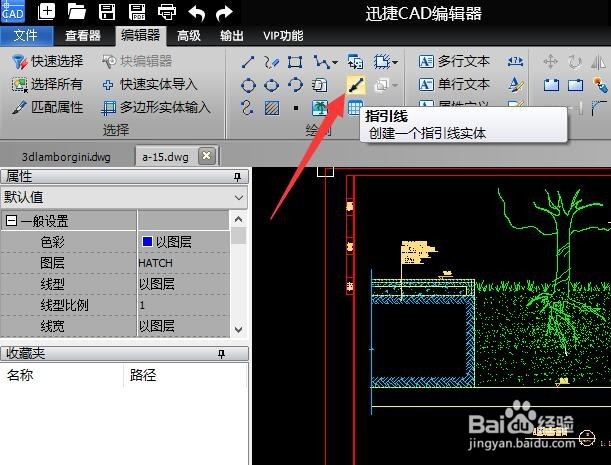The height and width of the screenshot is (465, 611).
Task: Open the 单行文本 single-line text tool
Action: point(454,84)
